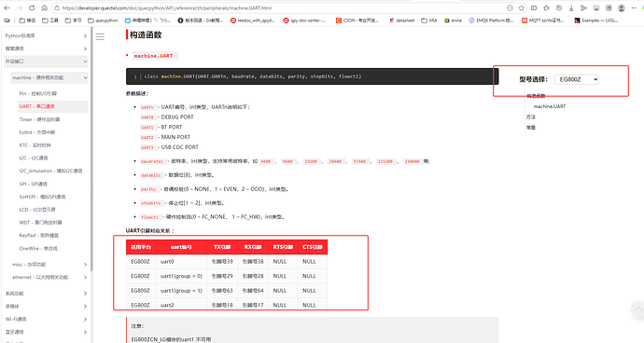Click the uart1(group = 0) table cell

[x=181, y=276]
